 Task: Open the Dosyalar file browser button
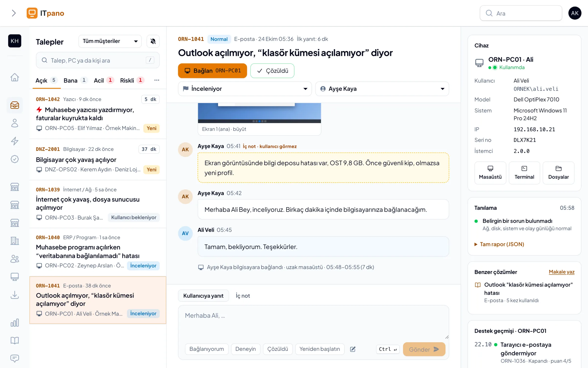click(558, 173)
